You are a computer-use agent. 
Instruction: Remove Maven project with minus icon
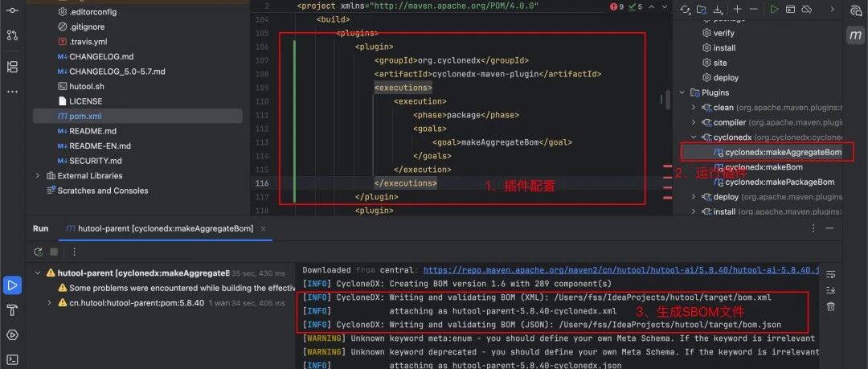click(x=753, y=9)
